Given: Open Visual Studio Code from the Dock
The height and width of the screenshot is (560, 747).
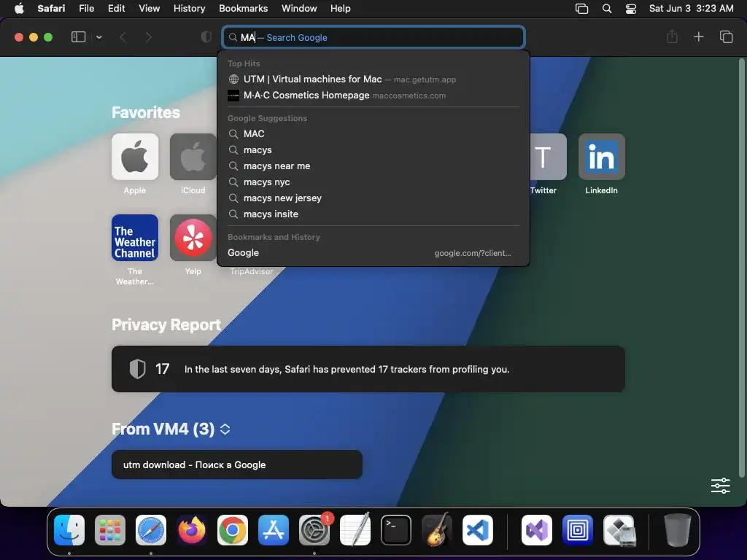Looking at the screenshot, I should 478,530.
